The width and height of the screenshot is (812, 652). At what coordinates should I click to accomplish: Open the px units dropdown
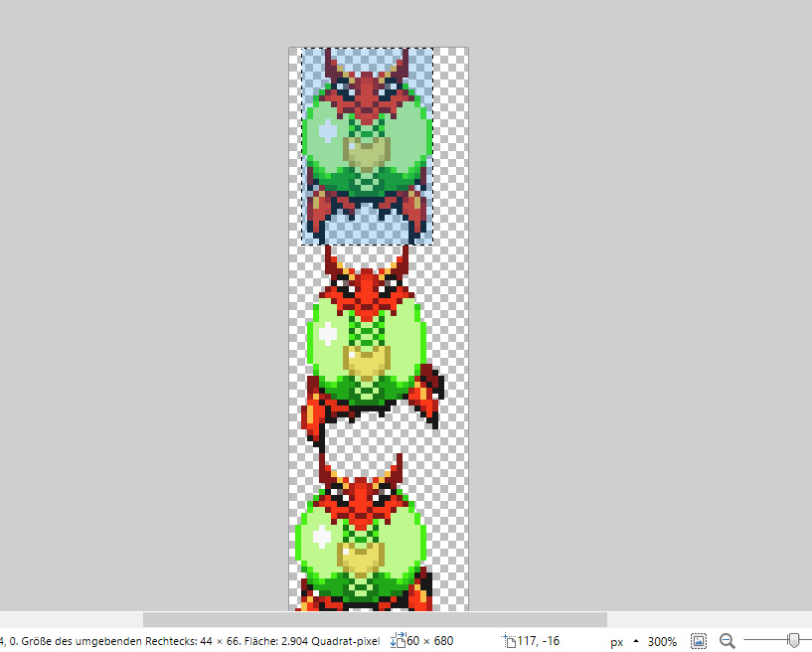pos(623,641)
